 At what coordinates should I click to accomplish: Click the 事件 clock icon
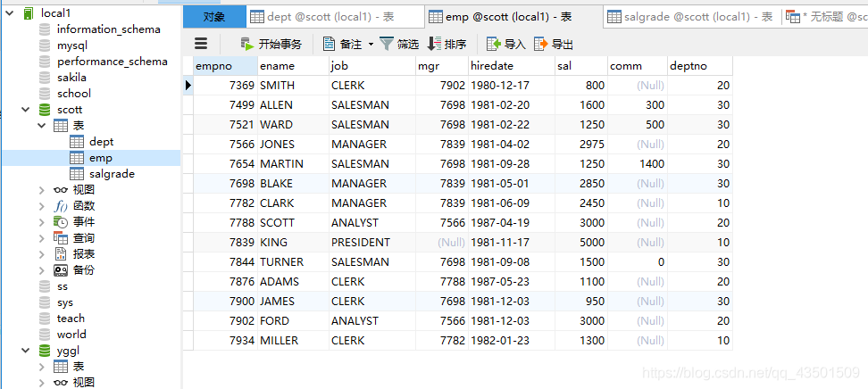[61, 222]
